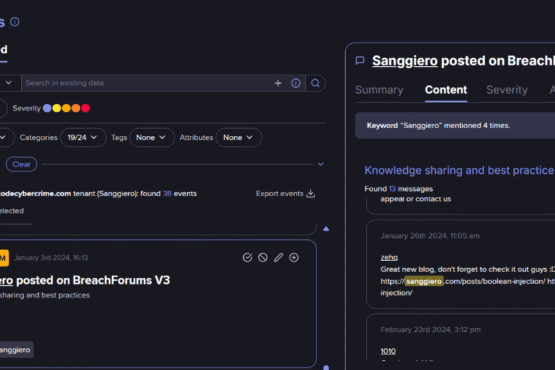The height and width of the screenshot is (370, 555).
Task: Select the red severity dot
Action: 85,108
